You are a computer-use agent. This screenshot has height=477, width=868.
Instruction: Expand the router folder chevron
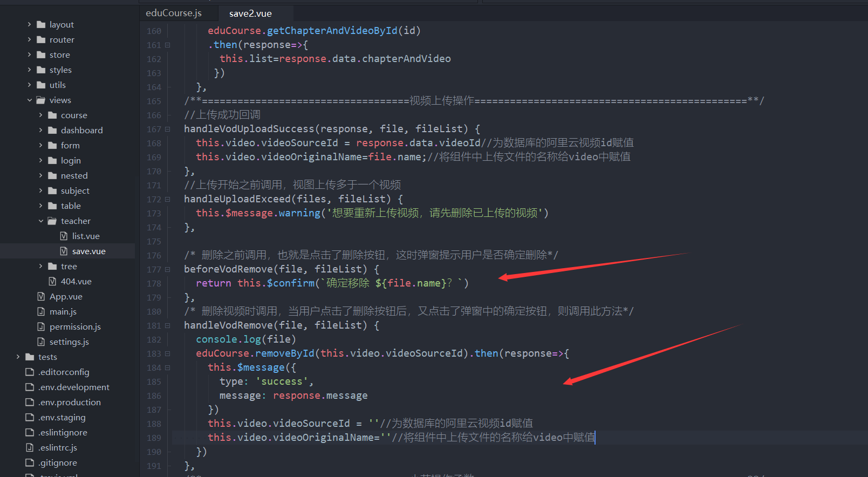coord(29,39)
